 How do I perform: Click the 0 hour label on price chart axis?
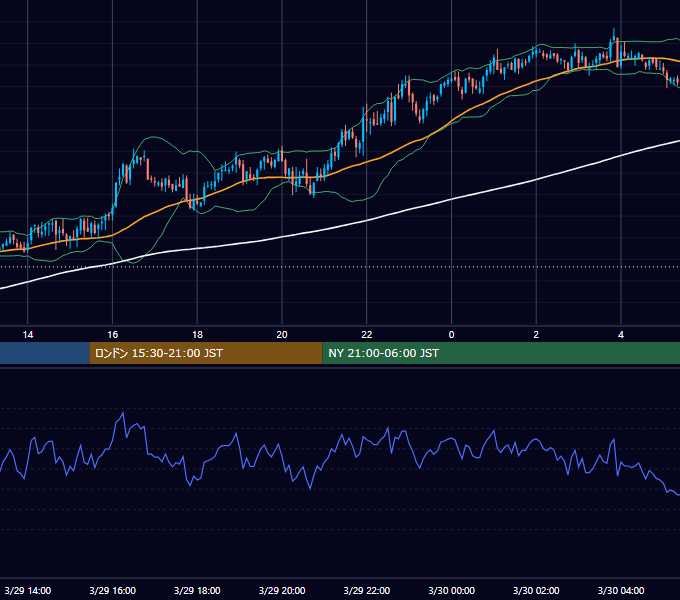tap(451, 335)
